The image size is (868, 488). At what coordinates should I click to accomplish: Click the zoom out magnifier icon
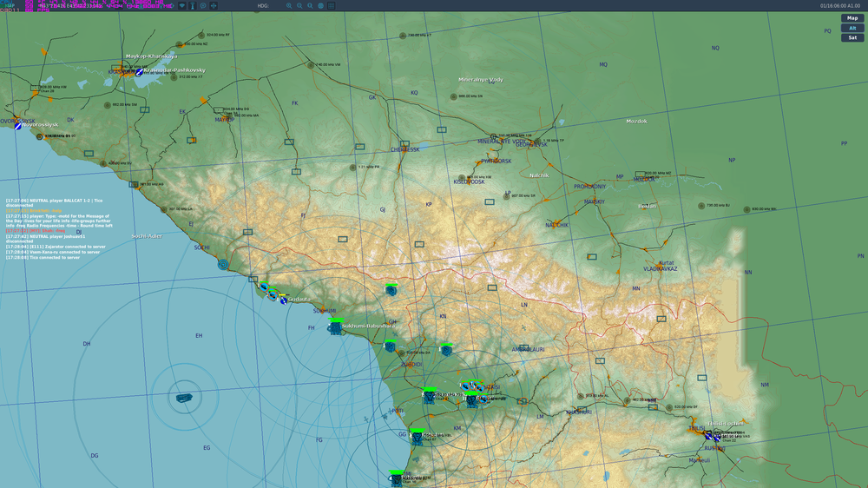click(x=299, y=5)
